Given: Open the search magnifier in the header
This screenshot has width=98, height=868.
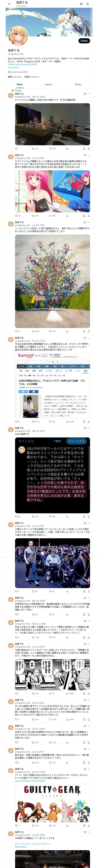Looking at the screenshot, I should click(x=88, y=4).
